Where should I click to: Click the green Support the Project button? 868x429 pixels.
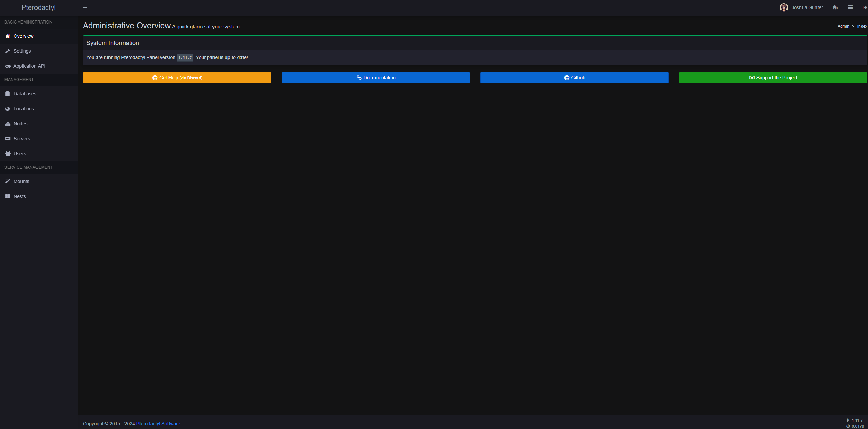pyautogui.click(x=773, y=78)
